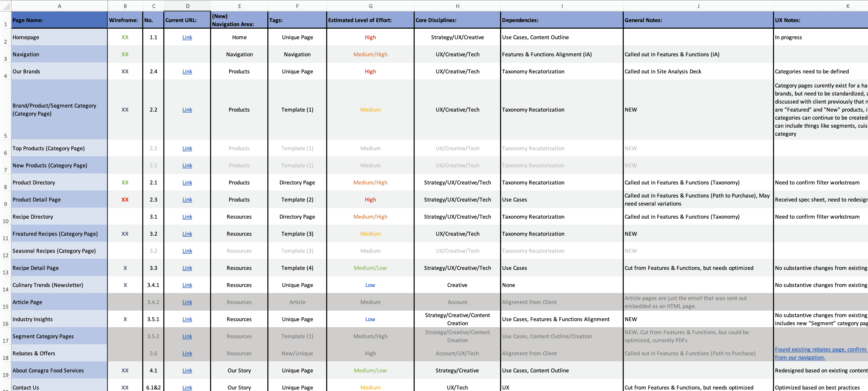This screenshot has width=868, height=391.
Task: Select 'Strategy/UX/Creative' disciplines cell in Homepage row
Action: coord(457,37)
